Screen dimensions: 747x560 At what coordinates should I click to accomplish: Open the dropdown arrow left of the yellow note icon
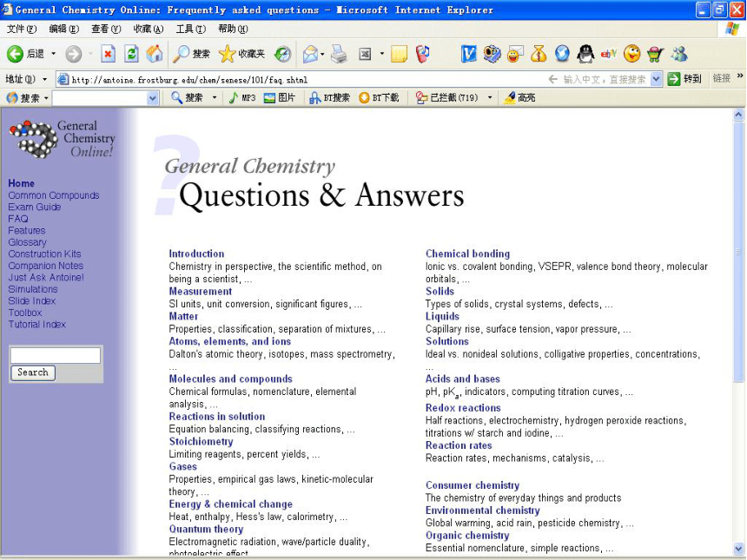tap(382, 54)
